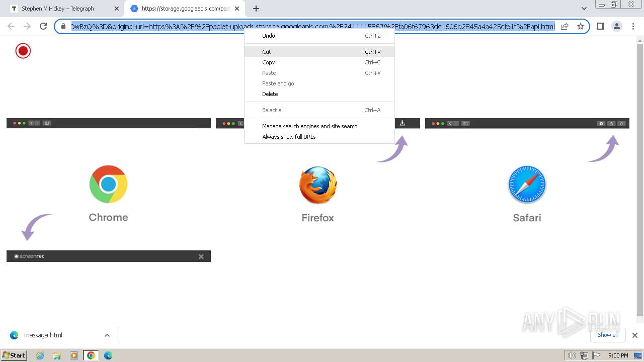The image size is (644, 362).
Task: Close the storage.googleapis.com tab
Action: (x=237, y=9)
